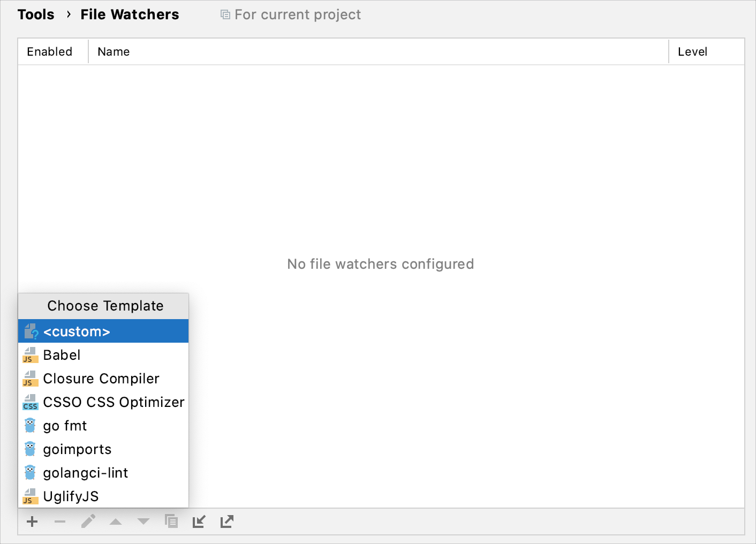756x544 pixels.
Task: Choose the Closure Compiler template
Action: 101,378
